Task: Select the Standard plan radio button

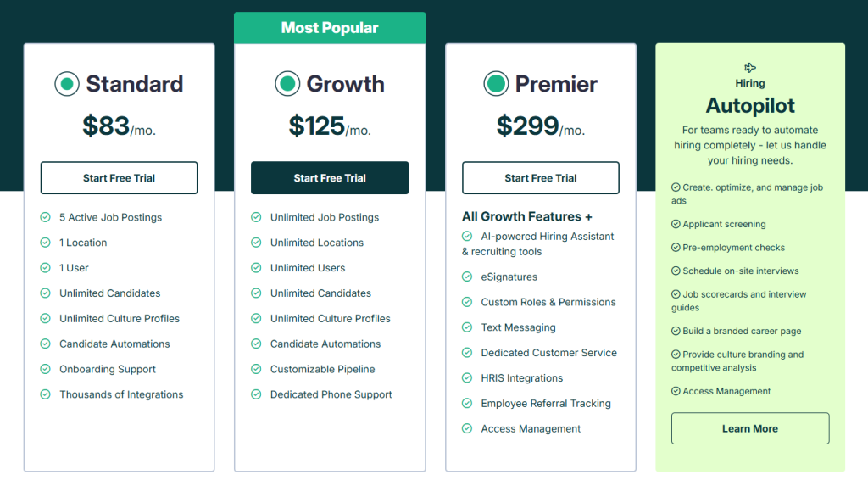Action: (67, 84)
